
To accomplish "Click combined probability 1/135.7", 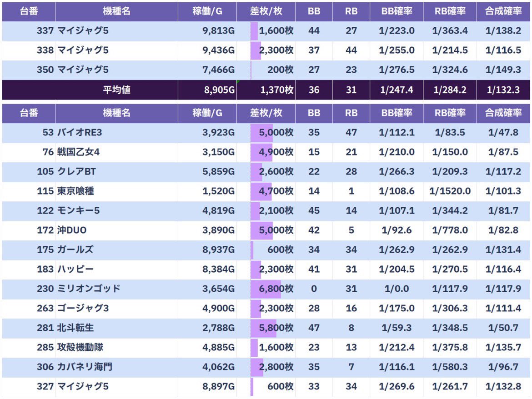I will coord(503,348).
